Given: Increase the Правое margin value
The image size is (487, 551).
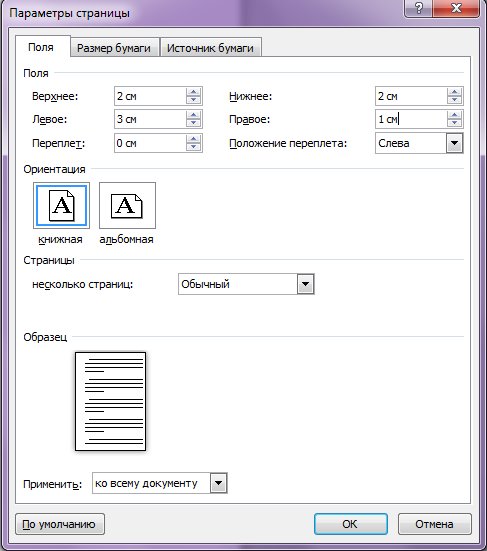Looking at the screenshot, I should click(x=454, y=115).
